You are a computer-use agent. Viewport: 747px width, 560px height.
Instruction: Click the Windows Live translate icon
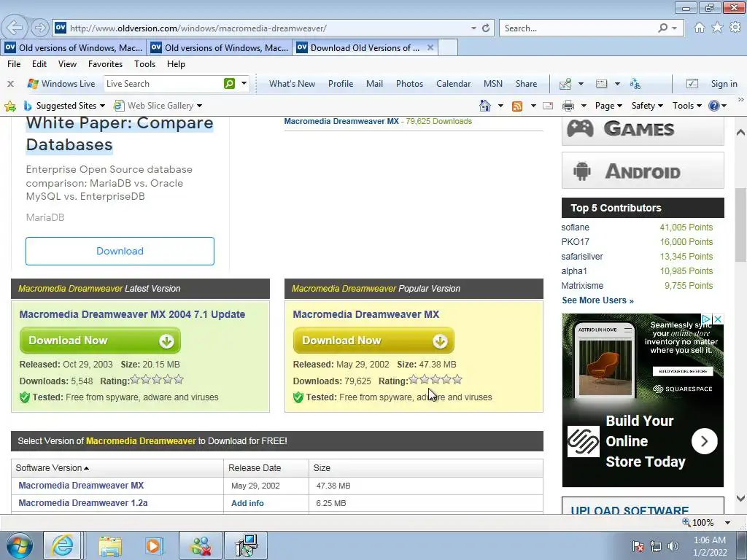pyautogui.click(x=635, y=84)
